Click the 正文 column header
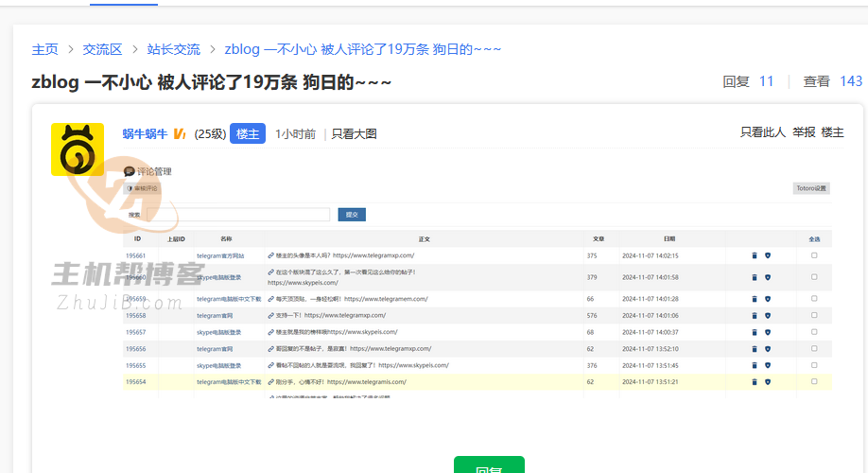This screenshot has width=868, height=473. click(424, 239)
